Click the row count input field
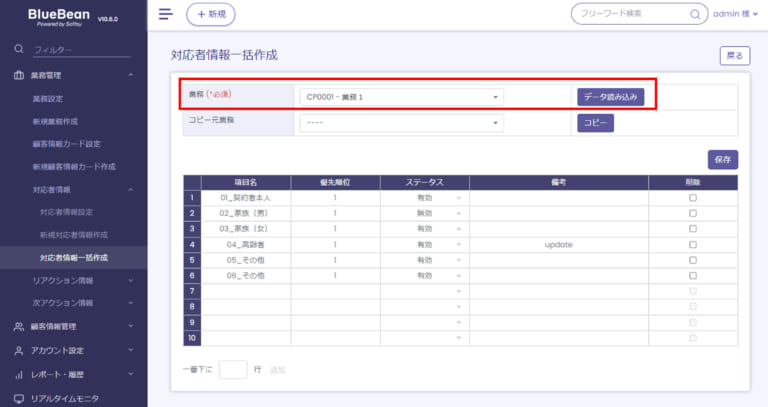The image size is (768, 407). (232, 369)
